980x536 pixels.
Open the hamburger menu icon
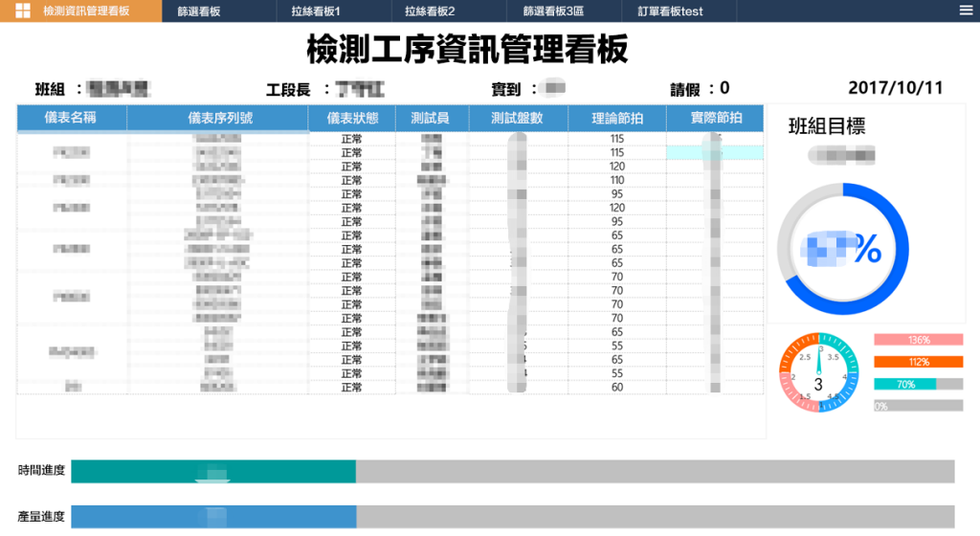(x=967, y=10)
